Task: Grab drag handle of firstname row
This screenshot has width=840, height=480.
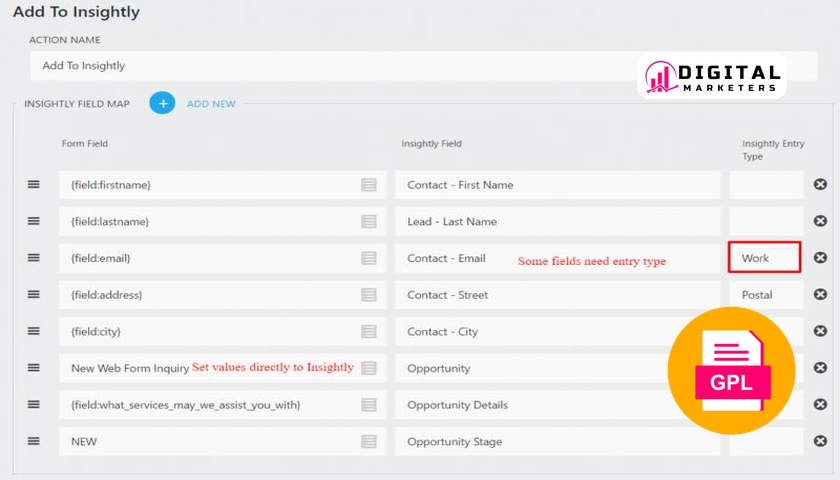Action: click(34, 184)
